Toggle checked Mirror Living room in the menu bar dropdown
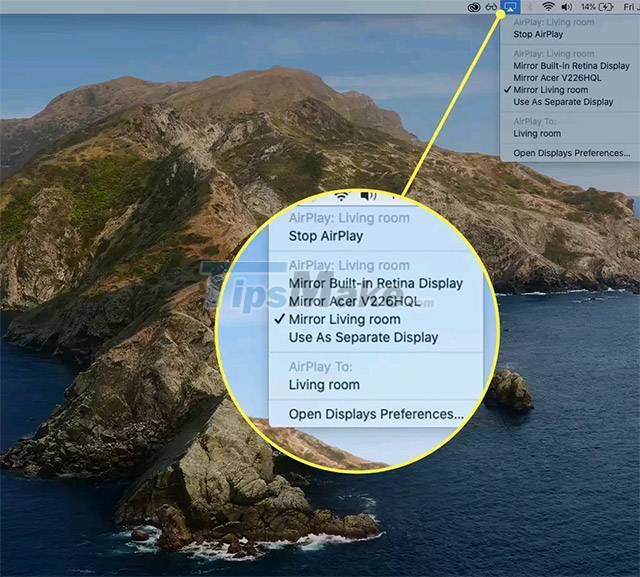 pyautogui.click(x=570, y=90)
